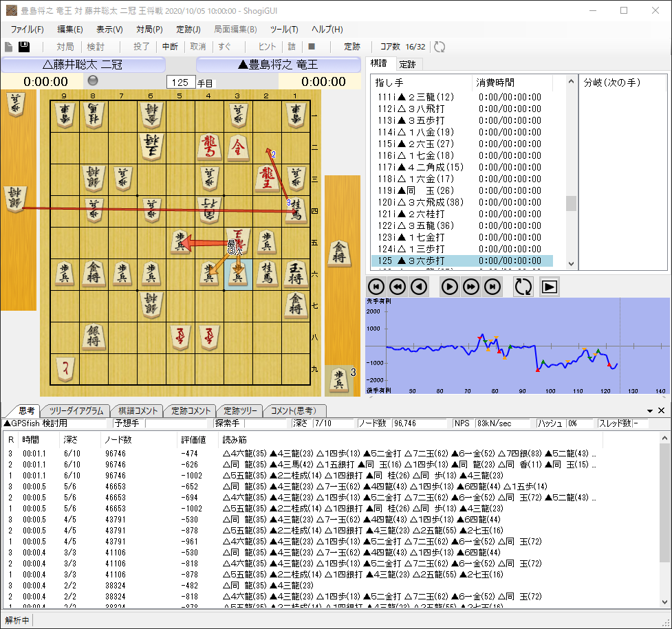Select the 棋譜コメント tab
Viewport: 672px width, 629px height.
tap(138, 411)
